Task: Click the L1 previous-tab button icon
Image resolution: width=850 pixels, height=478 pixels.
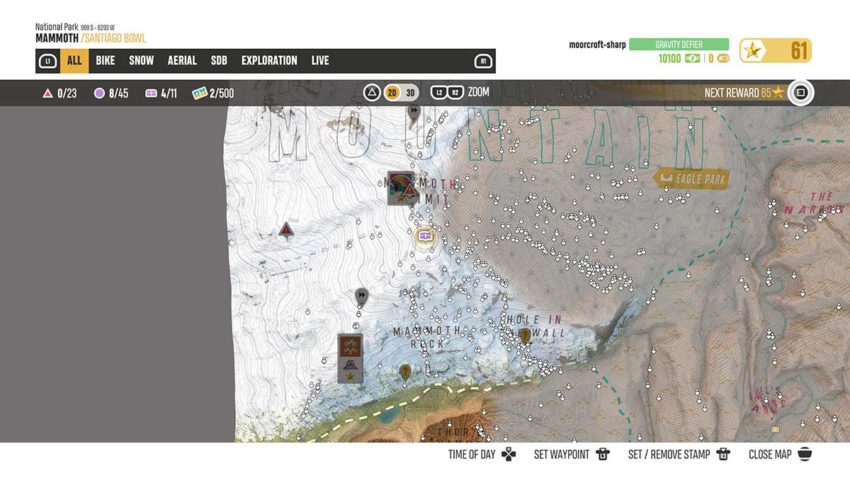Action: [48, 61]
